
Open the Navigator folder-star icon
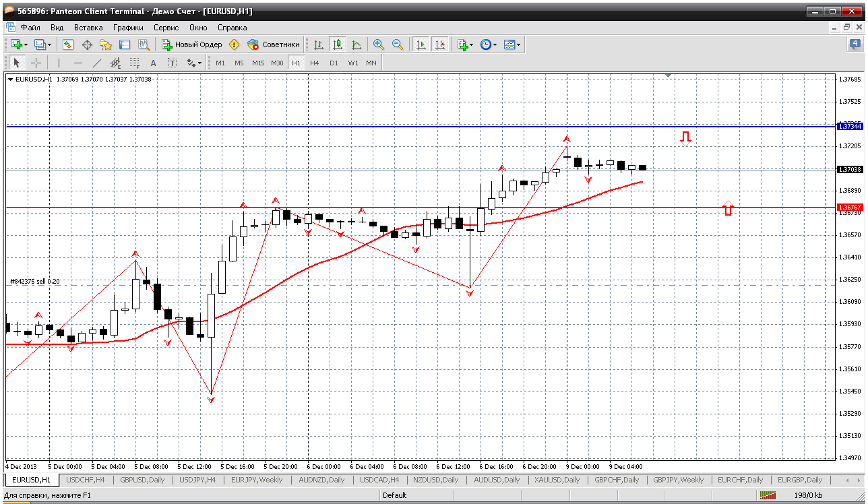click(106, 44)
